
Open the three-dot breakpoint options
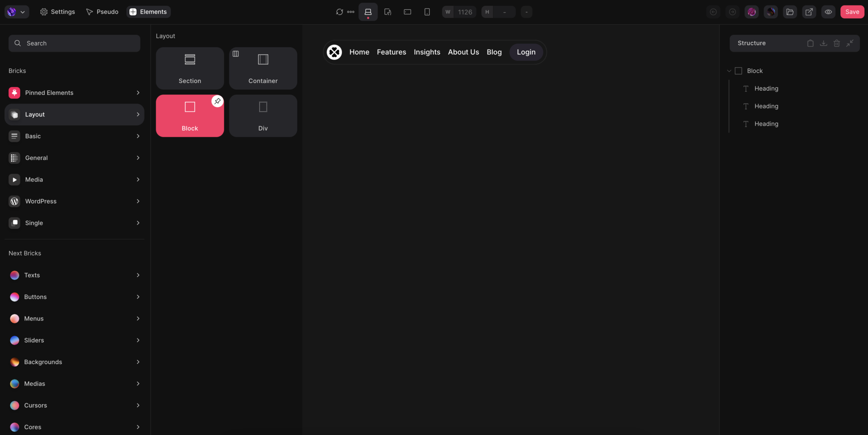351,12
